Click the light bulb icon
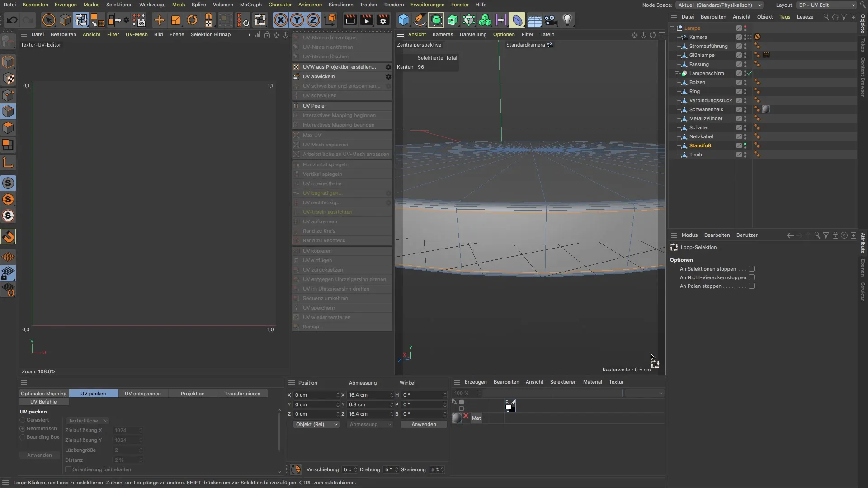 click(567, 20)
